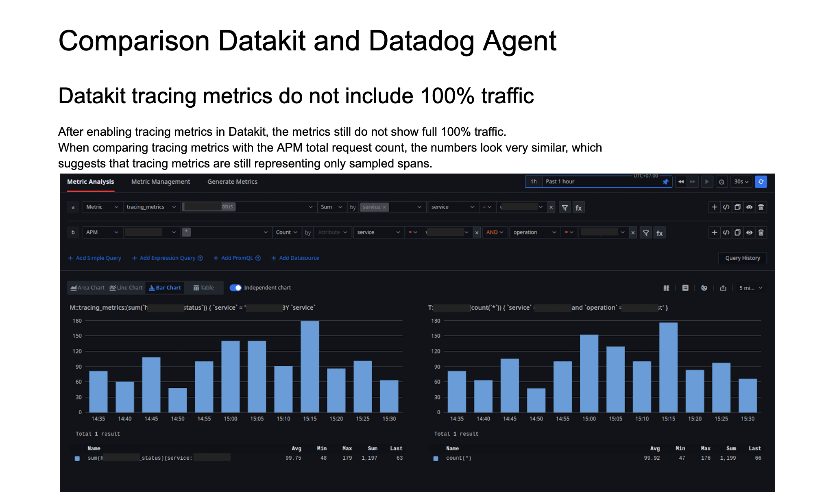Screen dimensions: 824x504
Task: Toggle visibility of query b with the eye icon
Action: click(749, 232)
